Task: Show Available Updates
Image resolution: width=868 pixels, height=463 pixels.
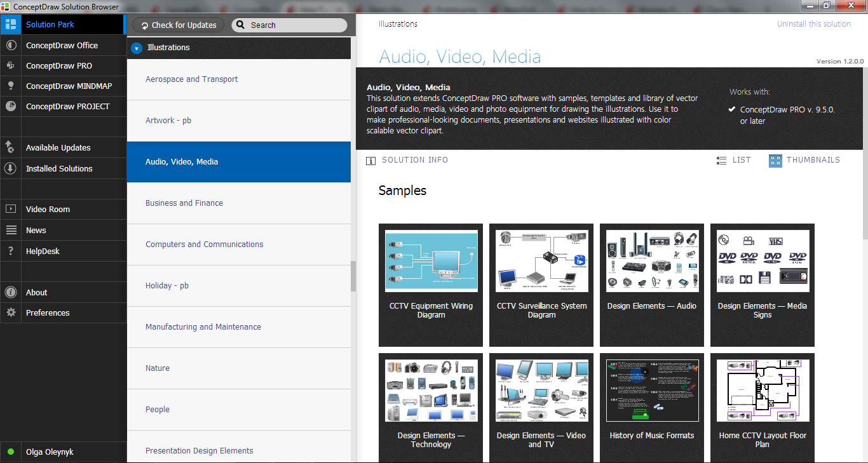Action: 64,148
